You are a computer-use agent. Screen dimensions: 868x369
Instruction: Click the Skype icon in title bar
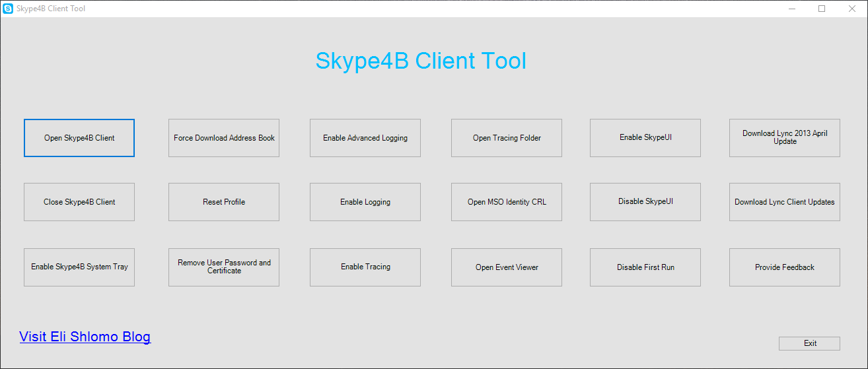[8, 9]
